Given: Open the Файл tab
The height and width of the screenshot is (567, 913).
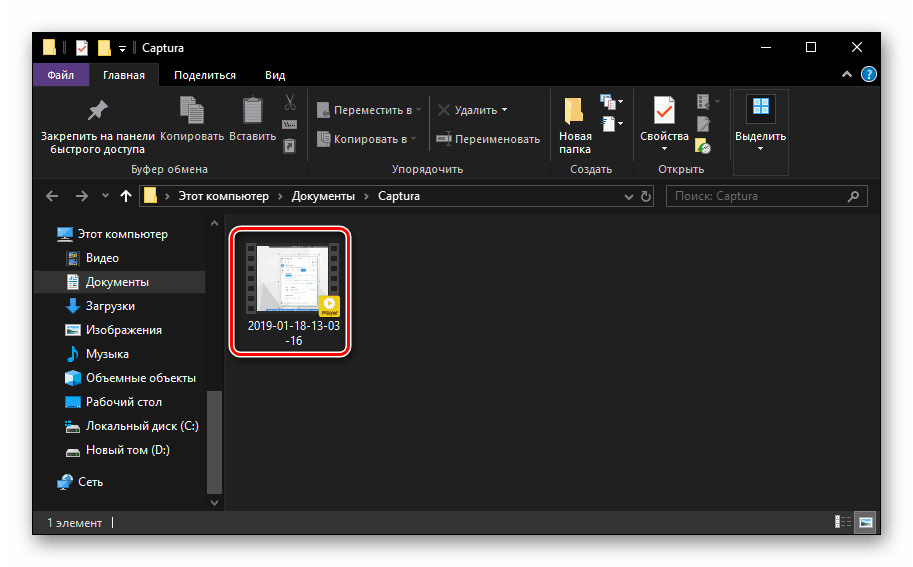Looking at the screenshot, I should click(61, 75).
